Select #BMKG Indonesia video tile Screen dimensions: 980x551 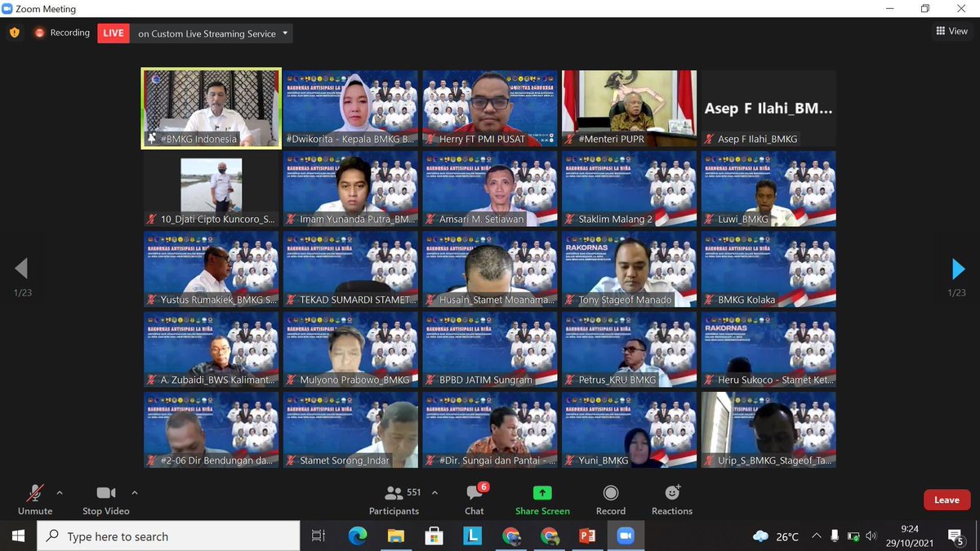point(212,108)
